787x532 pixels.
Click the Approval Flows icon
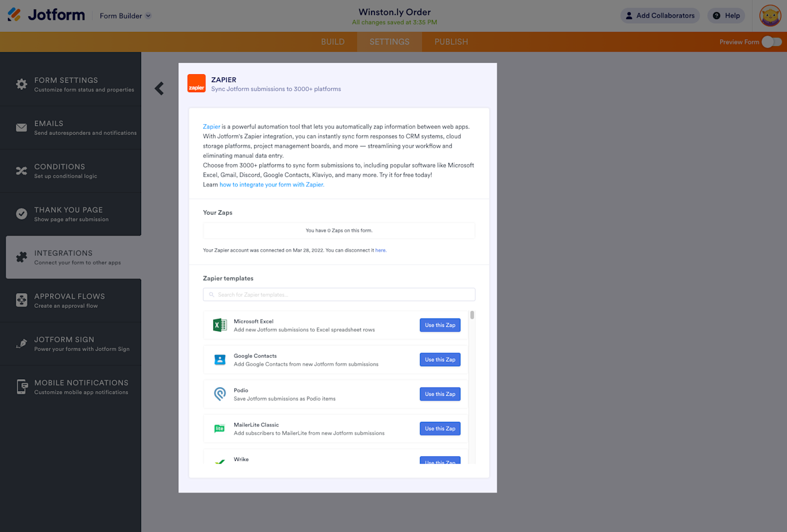21,301
